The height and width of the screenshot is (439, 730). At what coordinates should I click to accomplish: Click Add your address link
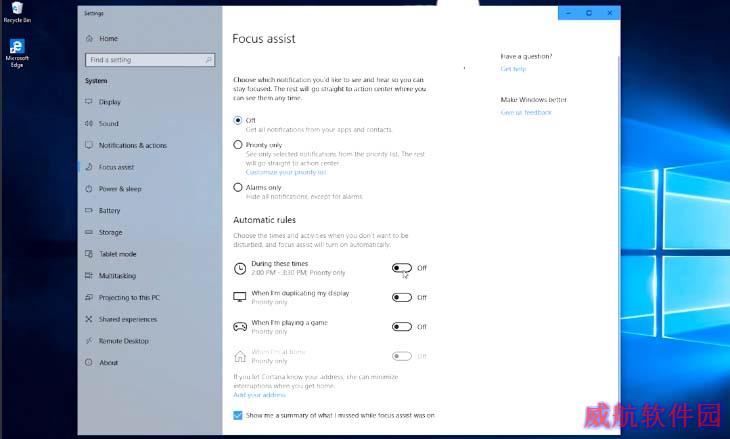click(259, 395)
